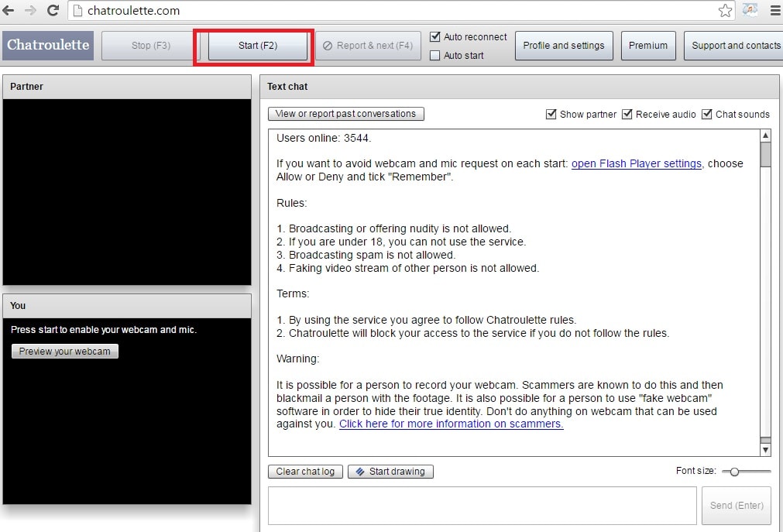This screenshot has width=783, height=532.
Task: Click the 'You' panel heading
Action: (18, 306)
